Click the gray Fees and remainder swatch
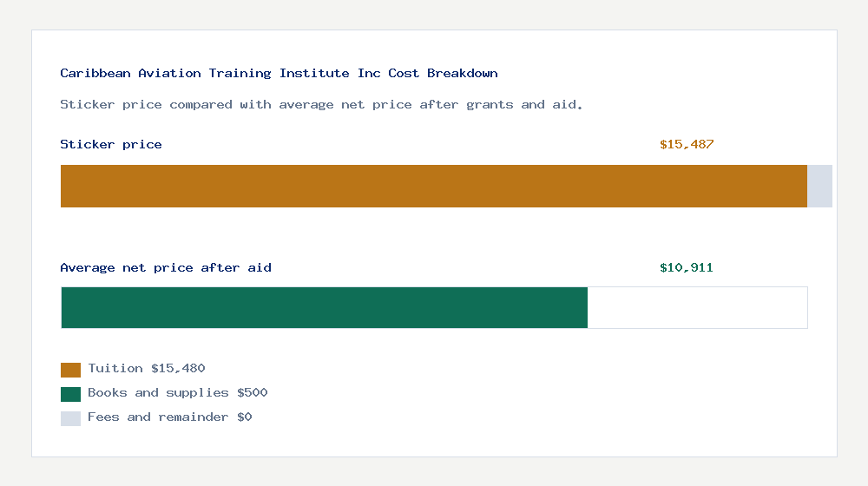Image resolution: width=868 pixels, height=486 pixels. tap(70, 418)
